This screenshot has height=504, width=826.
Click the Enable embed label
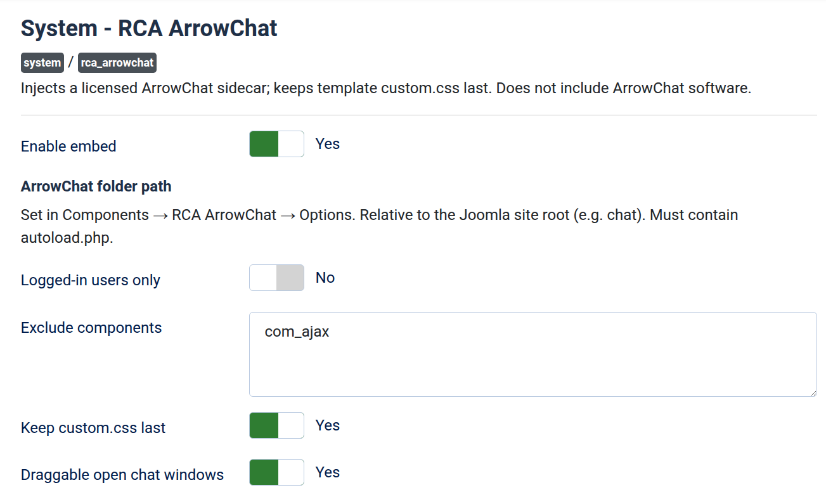click(68, 146)
